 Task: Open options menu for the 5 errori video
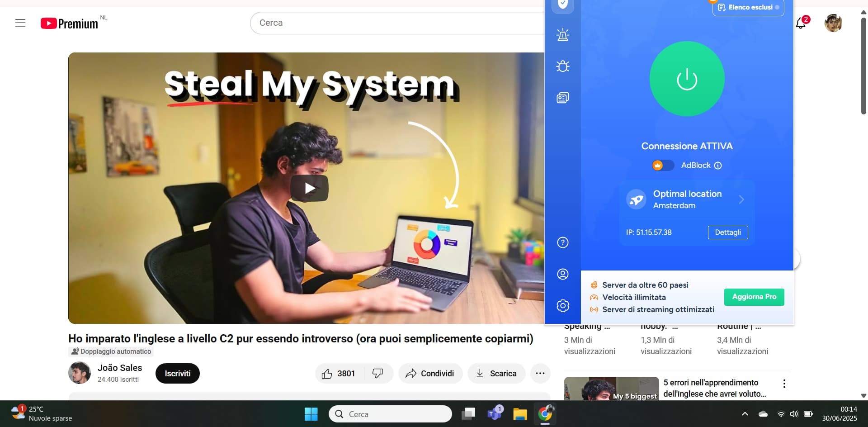pyautogui.click(x=784, y=384)
